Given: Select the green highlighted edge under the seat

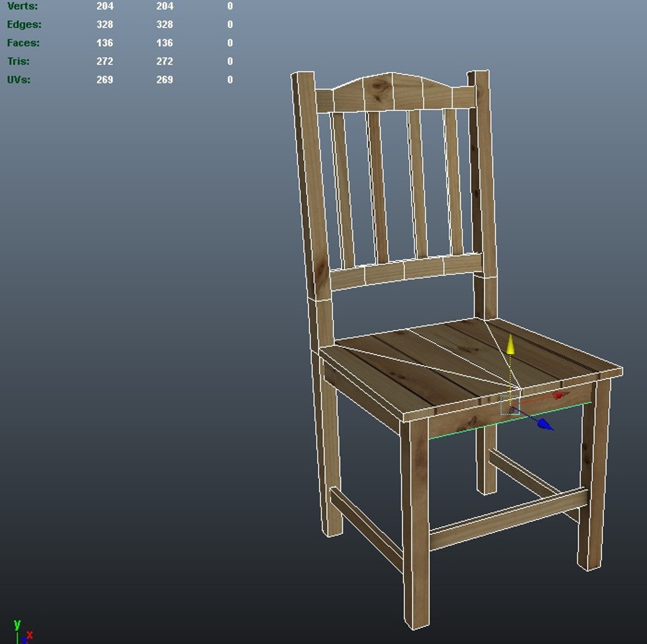Looking at the screenshot, I should click(x=510, y=420).
